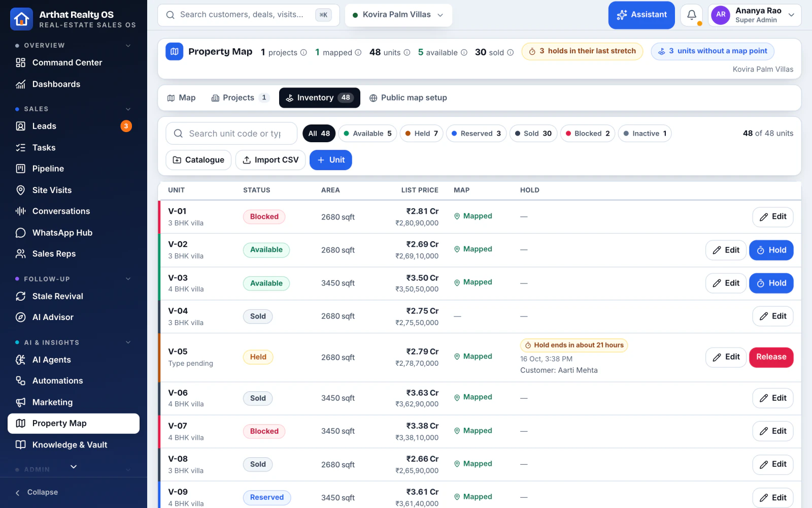Open Command Center from sidebar

point(74,62)
